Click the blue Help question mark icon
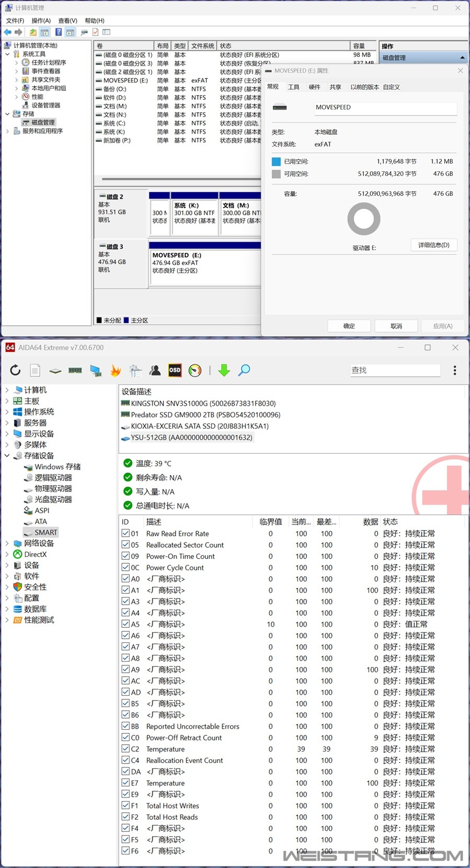 click(58, 32)
